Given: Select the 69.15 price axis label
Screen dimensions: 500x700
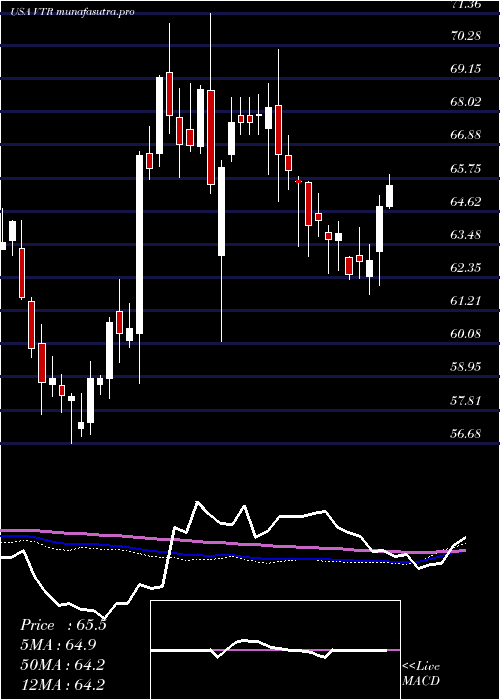Looking at the screenshot, I should 466,69.
